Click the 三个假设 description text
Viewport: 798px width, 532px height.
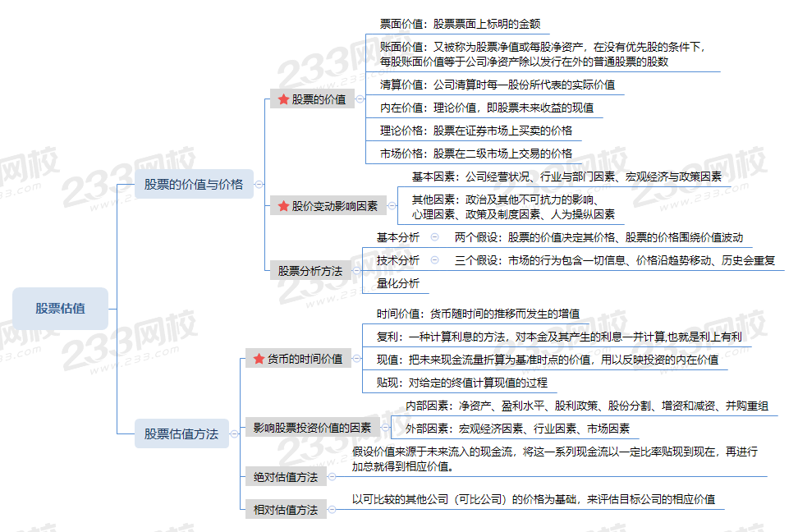pos(615,260)
